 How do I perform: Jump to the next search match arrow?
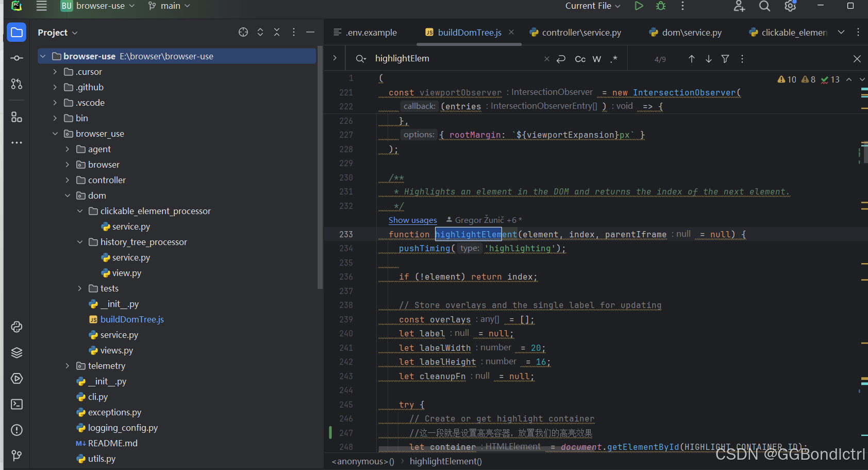tap(708, 58)
